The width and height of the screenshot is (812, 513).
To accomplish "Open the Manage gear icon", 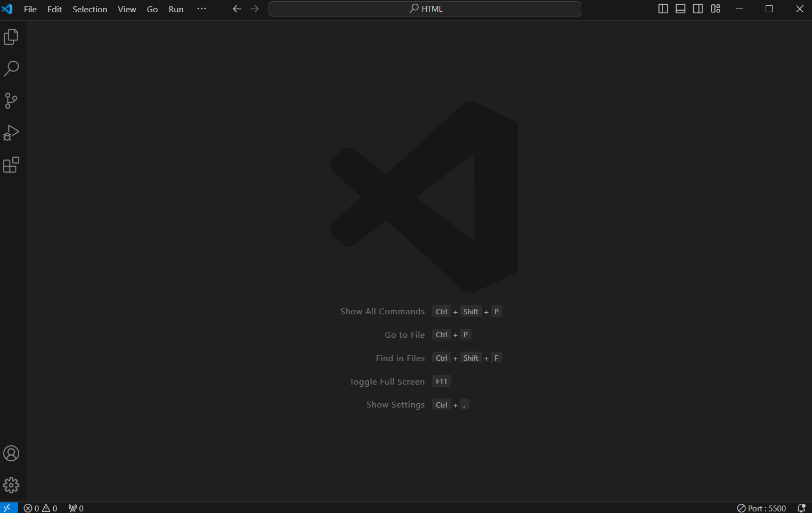I will point(11,485).
